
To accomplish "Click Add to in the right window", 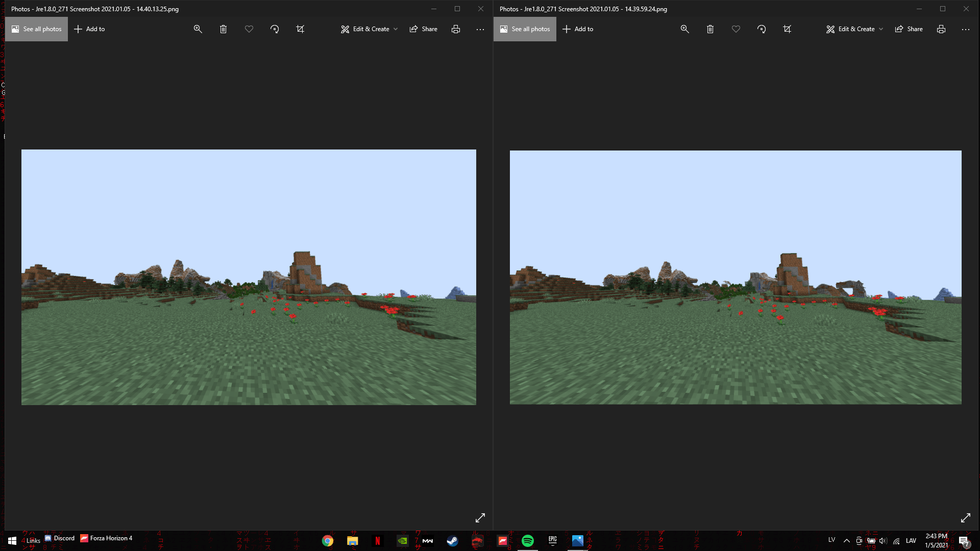I will pyautogui.click(x=578, y=29).
